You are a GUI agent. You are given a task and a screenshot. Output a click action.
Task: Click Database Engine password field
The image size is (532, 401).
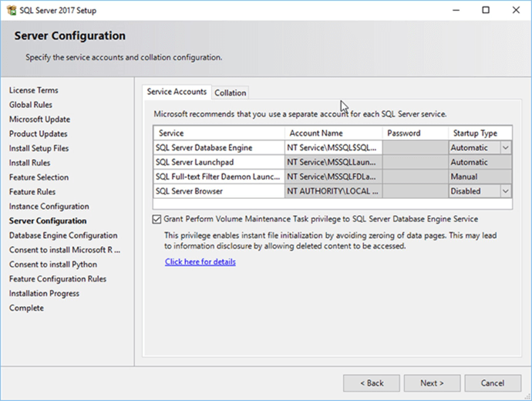point(415,148)
